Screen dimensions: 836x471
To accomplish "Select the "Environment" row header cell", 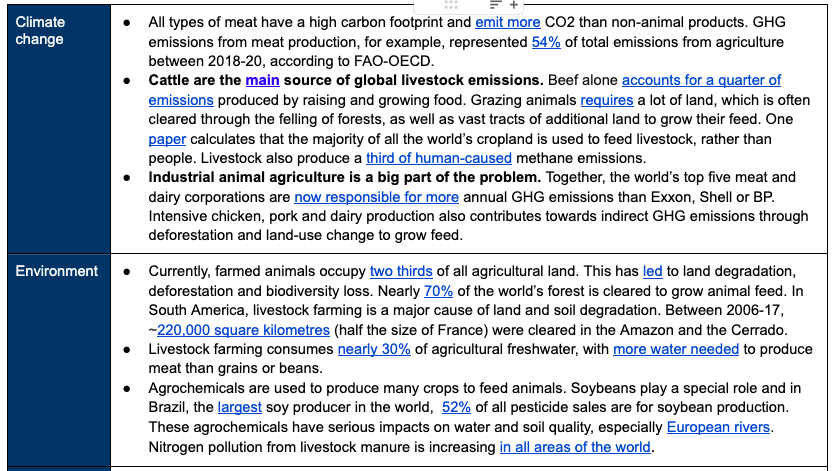I will click(55, 360).
